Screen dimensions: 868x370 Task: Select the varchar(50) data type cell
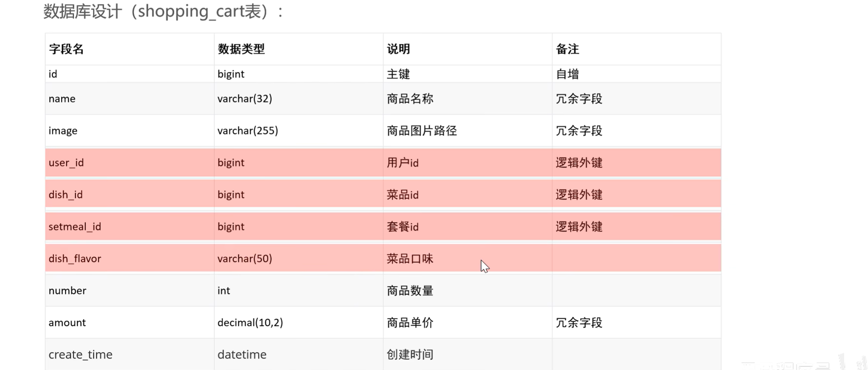click(298, 258)
